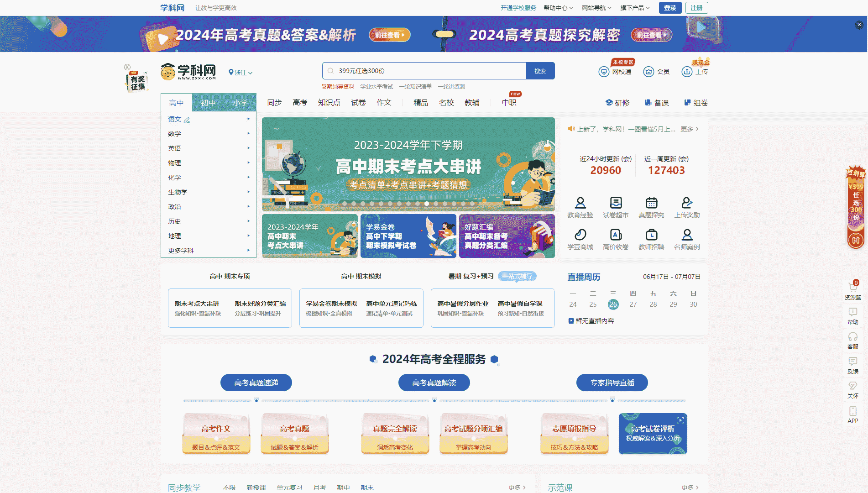Open 高考作文 card

(216, 434)
